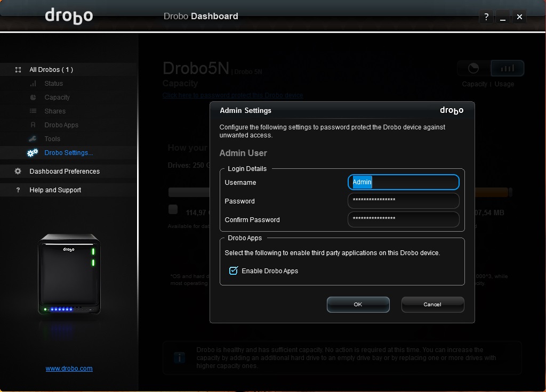Click OK in Admin Settings dialog

tap(358, 304)
